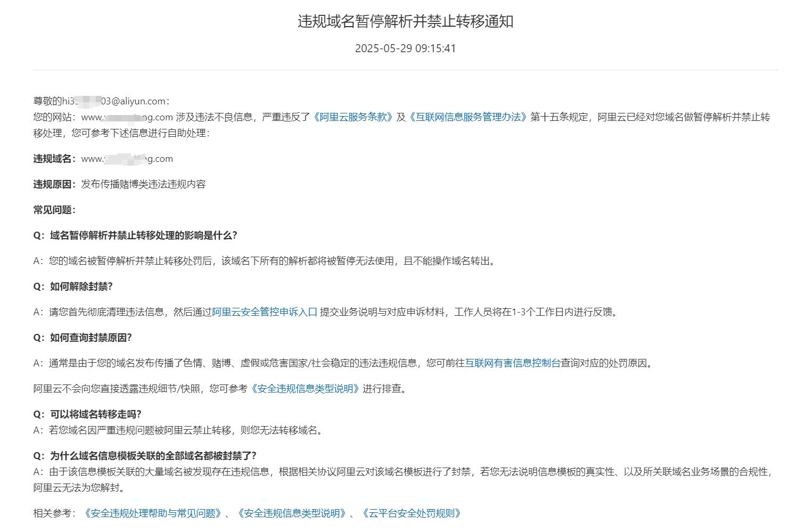Go to 互联网有害信息控制台 link
This screenshot has width=797, height=532.
513,363
